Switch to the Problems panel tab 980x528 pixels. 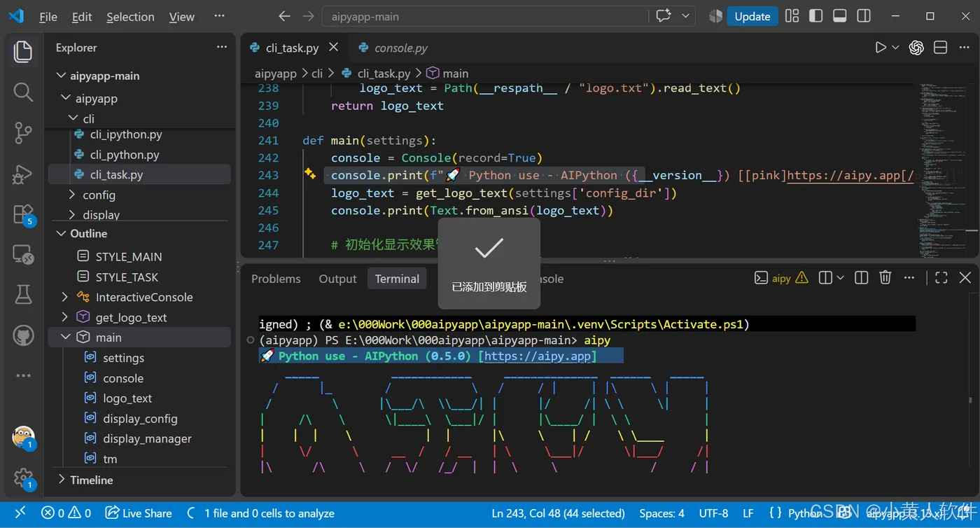(276, 279)
